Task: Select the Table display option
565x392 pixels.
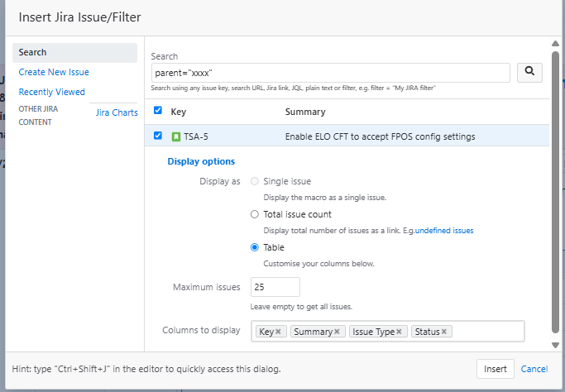Action: coord(255,247)
